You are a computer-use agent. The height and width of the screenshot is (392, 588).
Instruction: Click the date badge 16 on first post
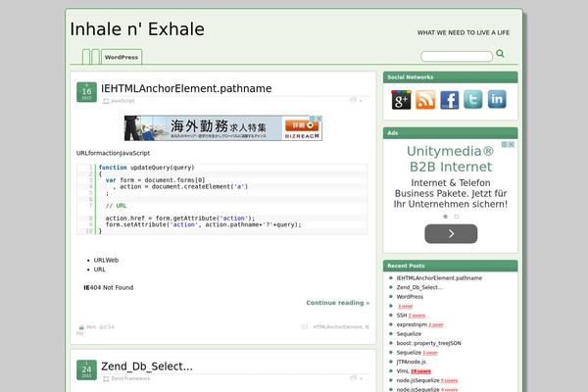coord(86,92)
